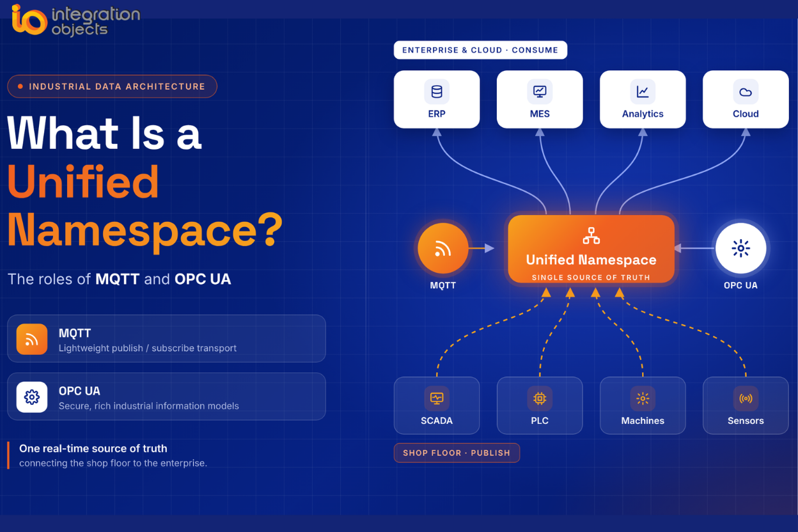
Task: Click 'connecting the shop floor to the enterprise.' text
Action: 113,463
